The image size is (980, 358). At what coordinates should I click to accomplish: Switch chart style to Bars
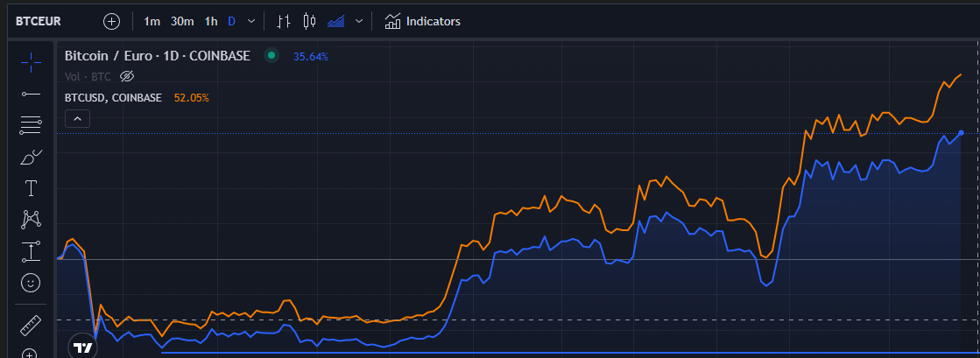(282, 21)
